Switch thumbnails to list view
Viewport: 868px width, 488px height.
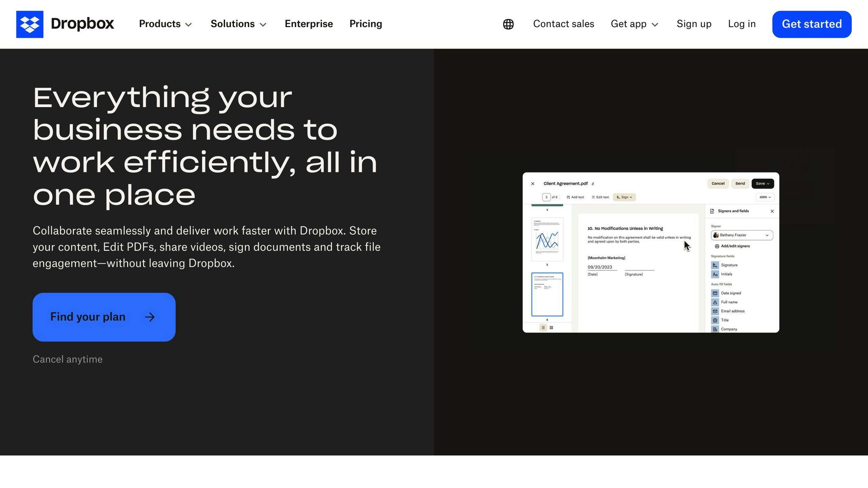543,327
